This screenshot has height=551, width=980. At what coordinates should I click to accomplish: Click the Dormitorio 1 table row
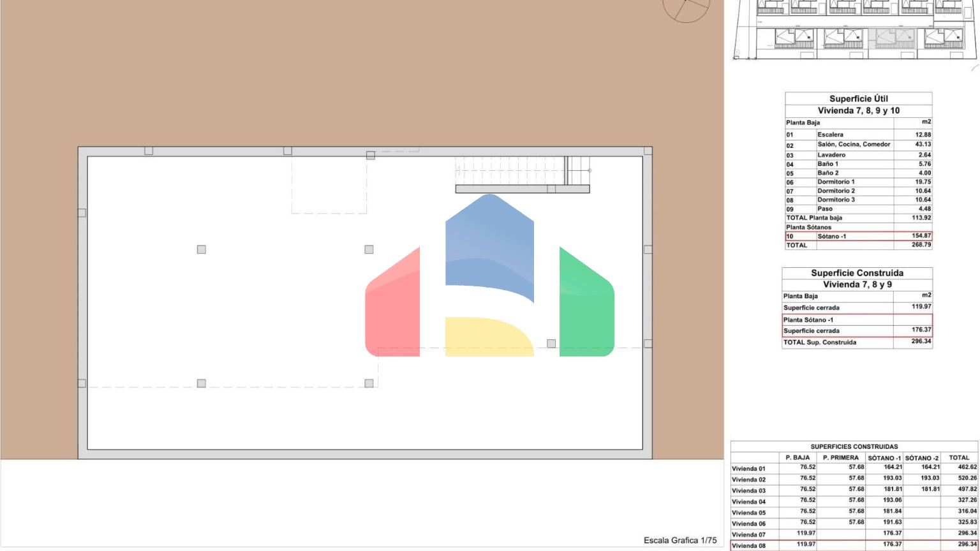coord(858,182)
